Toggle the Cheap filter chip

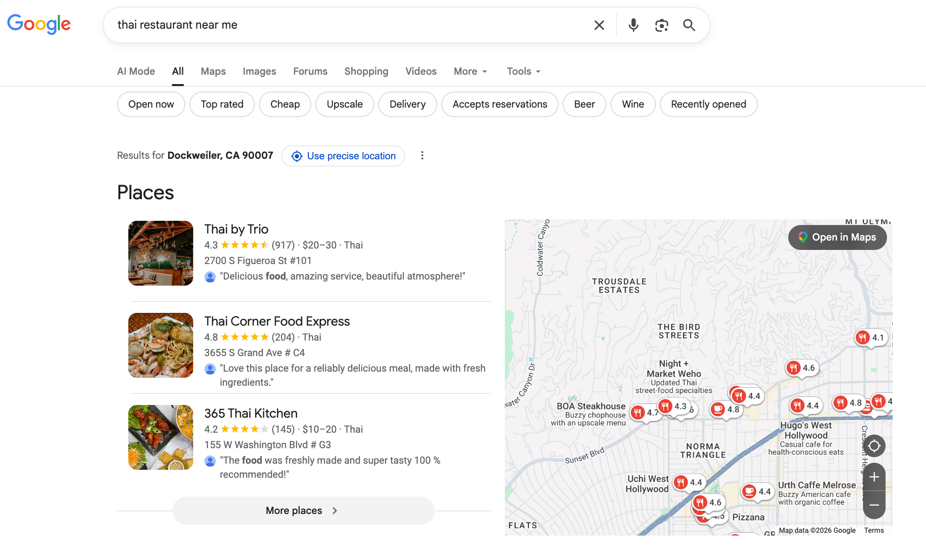tap(285, 104)
